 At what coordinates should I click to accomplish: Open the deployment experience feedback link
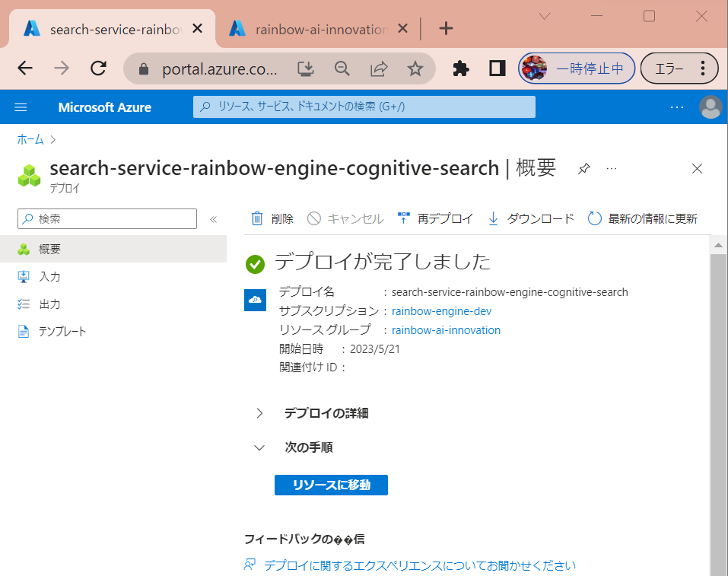[x=420, y=565]
